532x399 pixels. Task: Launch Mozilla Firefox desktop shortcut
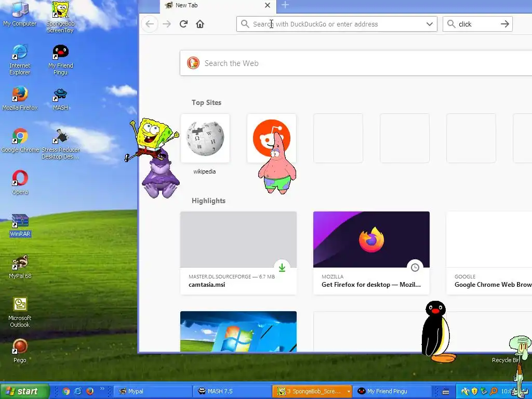tap(20, 98)
